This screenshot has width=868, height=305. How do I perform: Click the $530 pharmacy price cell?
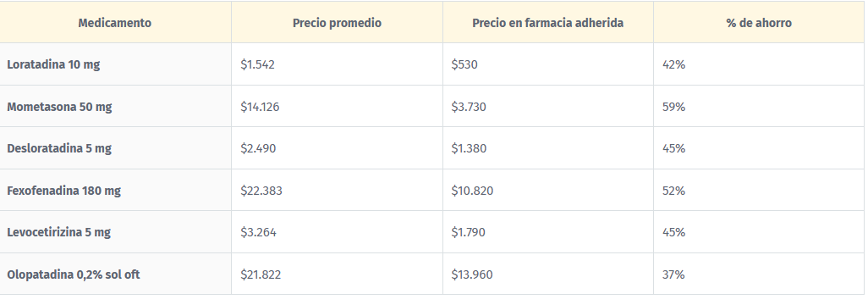(x=464, y=64)
